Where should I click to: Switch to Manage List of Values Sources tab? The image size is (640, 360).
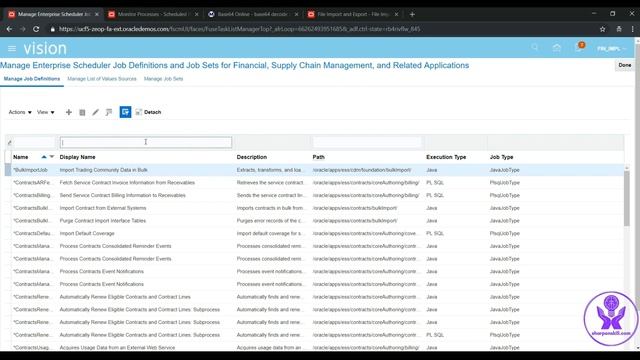coord(102,79)
